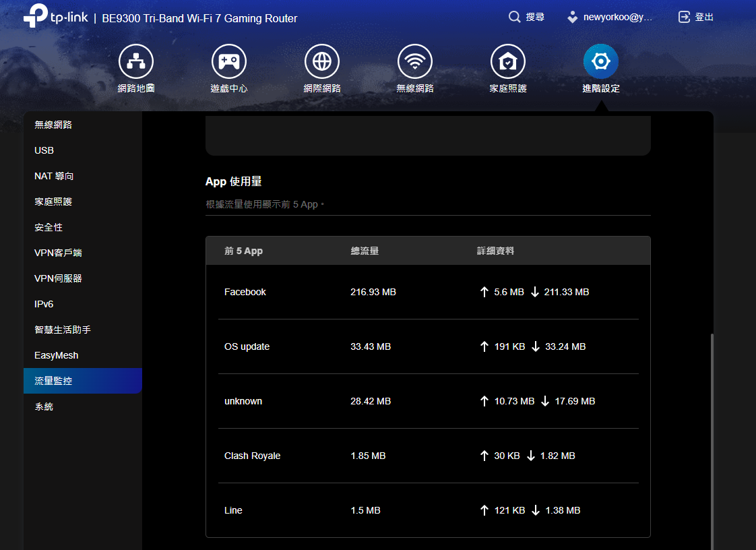This screenshot has width=756, height=550.
Task: Click Clash Royale download arrow icon
Action: point(530,456)
